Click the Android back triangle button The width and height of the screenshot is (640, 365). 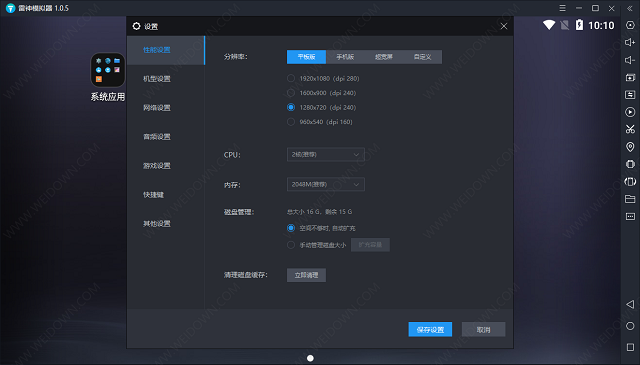(630, 304)
